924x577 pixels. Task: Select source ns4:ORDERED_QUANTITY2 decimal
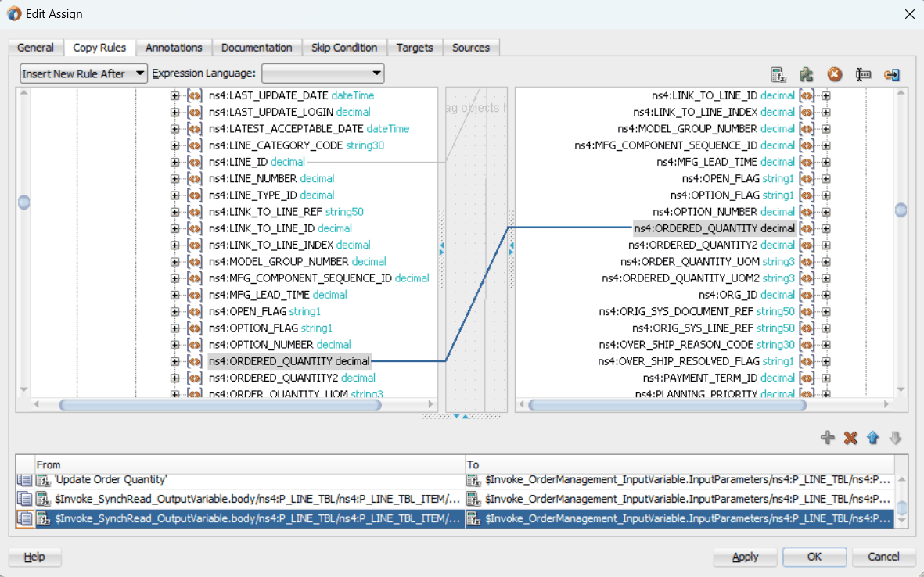293,378
